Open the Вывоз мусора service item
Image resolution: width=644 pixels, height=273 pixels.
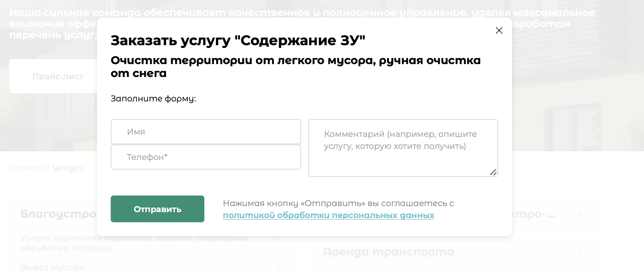52,267
